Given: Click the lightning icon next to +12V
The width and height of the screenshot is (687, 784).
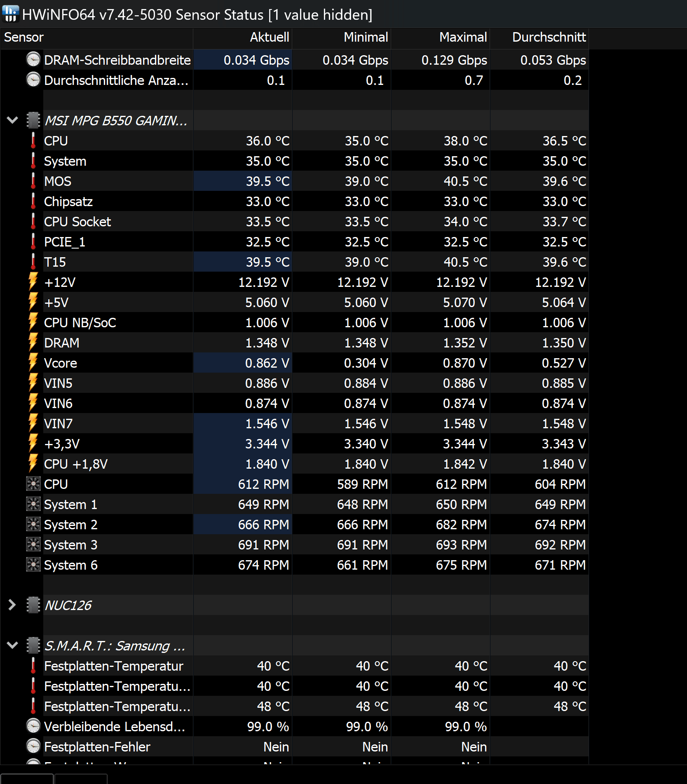Looking at the screenshot, I should 33,282.
